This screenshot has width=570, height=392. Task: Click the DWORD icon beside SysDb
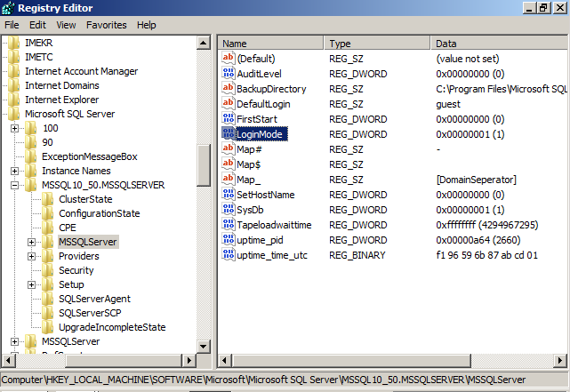point(229,209)
